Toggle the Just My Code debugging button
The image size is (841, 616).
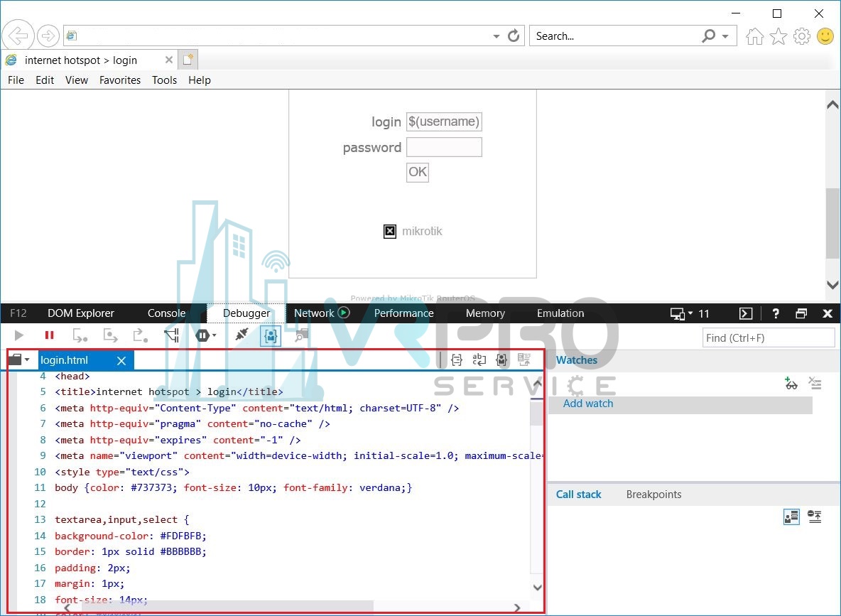point(271,335)
